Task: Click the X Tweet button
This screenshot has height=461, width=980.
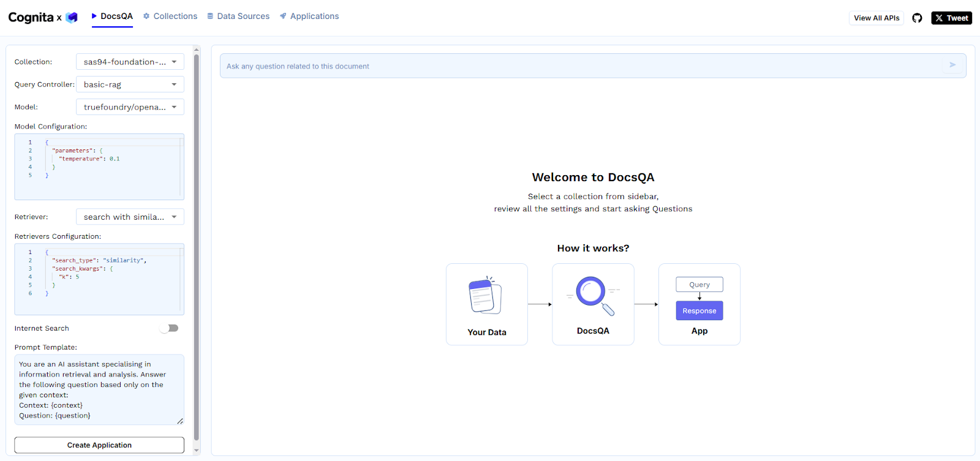Action: pyautogui.click(x=952, y=18)
